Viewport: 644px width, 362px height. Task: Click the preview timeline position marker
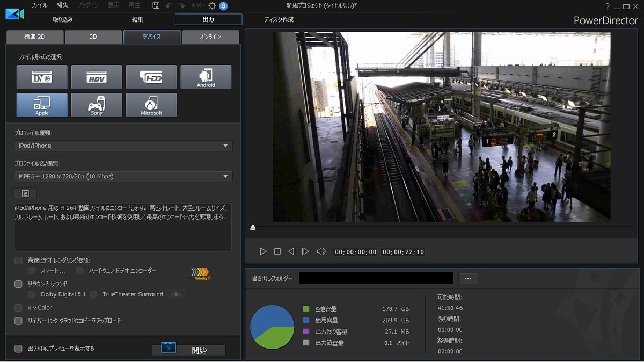253,227
